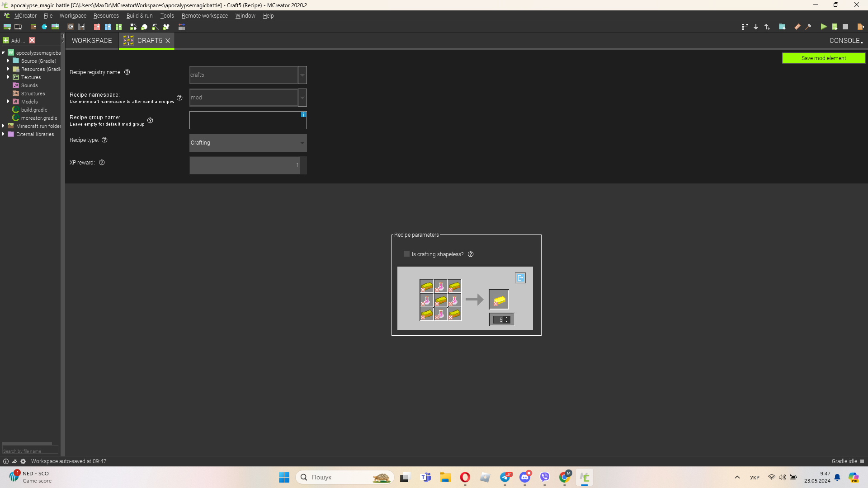Select the WORKSPACE tab
This screenshot has height=488, width=868.
point(91,41)
